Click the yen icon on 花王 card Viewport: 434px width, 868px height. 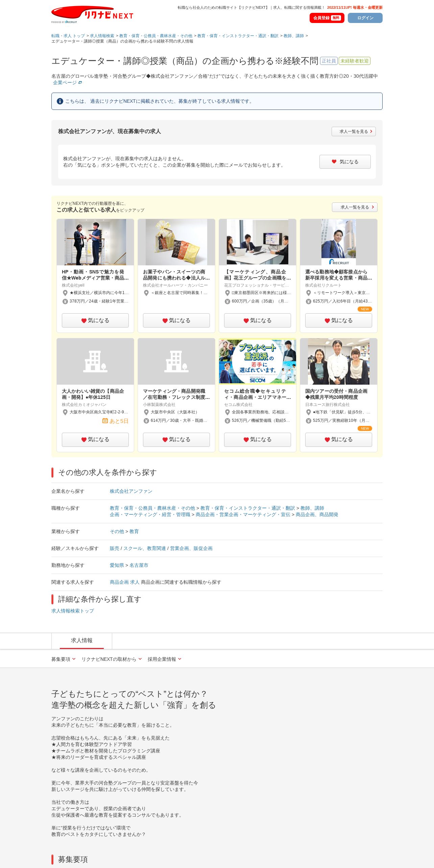click(227, 301)
